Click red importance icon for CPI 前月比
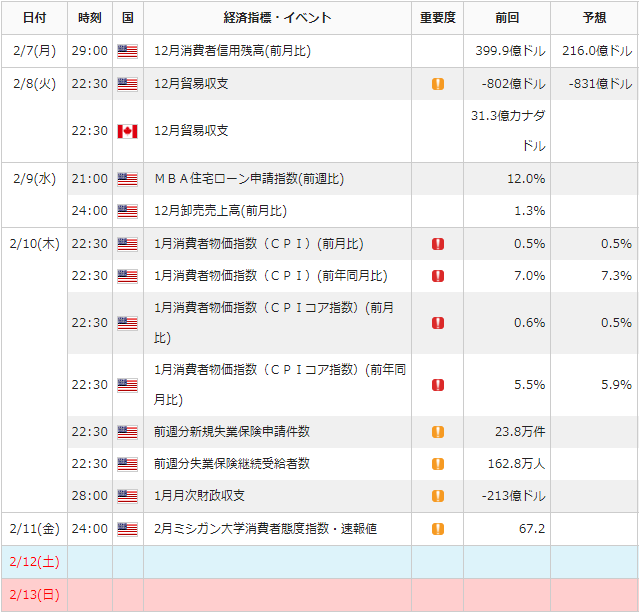This screenshot has width=639, height=613. tap(438, 244)
